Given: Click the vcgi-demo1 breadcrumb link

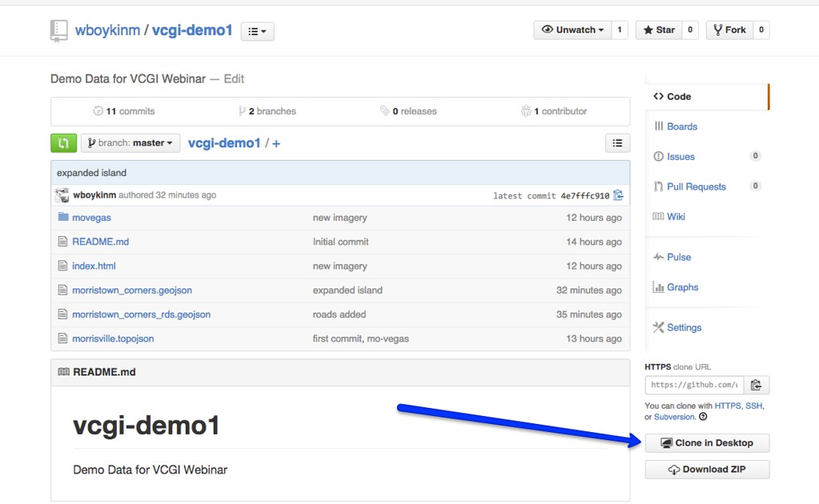Looking at the screenshot, I should tap(224, 143).
